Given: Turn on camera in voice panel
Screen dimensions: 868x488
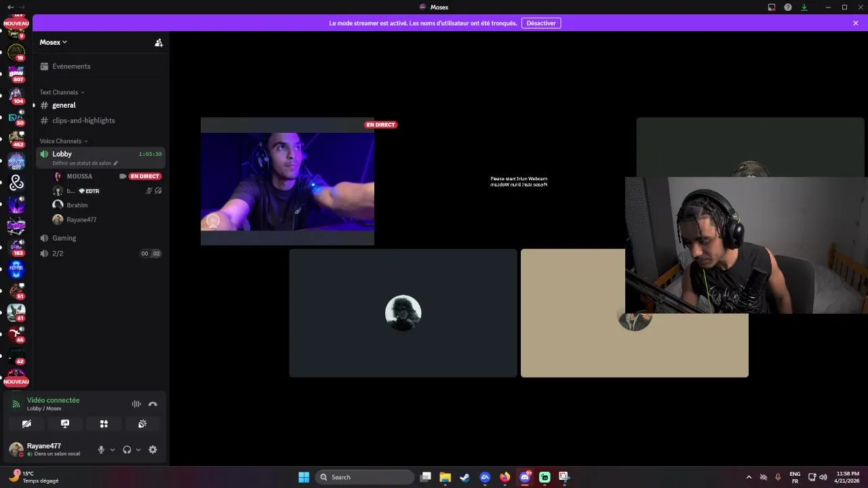Looking at the screenshot, I should click(26, 424).
